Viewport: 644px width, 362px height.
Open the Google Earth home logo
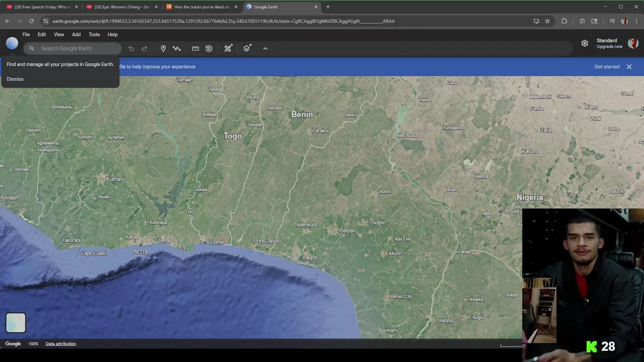coord(12,44)
